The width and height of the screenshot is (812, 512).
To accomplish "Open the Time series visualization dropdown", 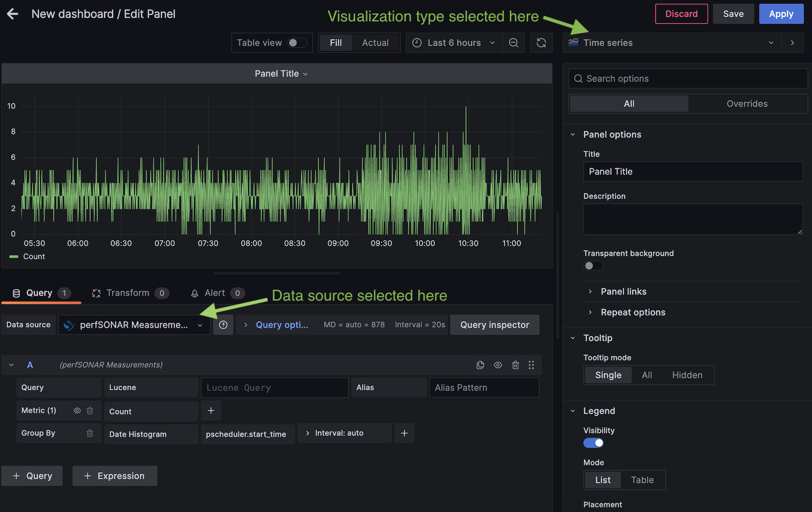I will click(672, 43).
